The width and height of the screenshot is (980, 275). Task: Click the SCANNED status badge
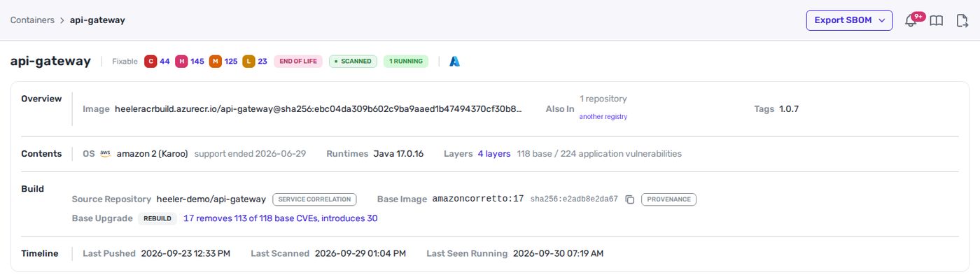coord(353,62)
